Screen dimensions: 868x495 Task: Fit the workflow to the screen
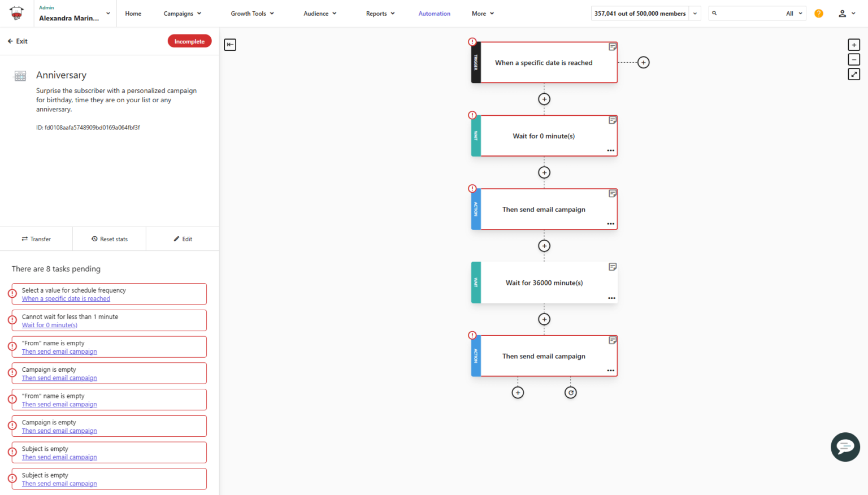pyautogui.click(x=854, y=74)
